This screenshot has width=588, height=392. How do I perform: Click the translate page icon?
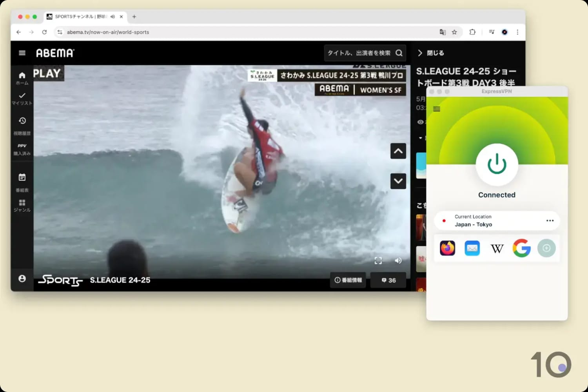443,32
